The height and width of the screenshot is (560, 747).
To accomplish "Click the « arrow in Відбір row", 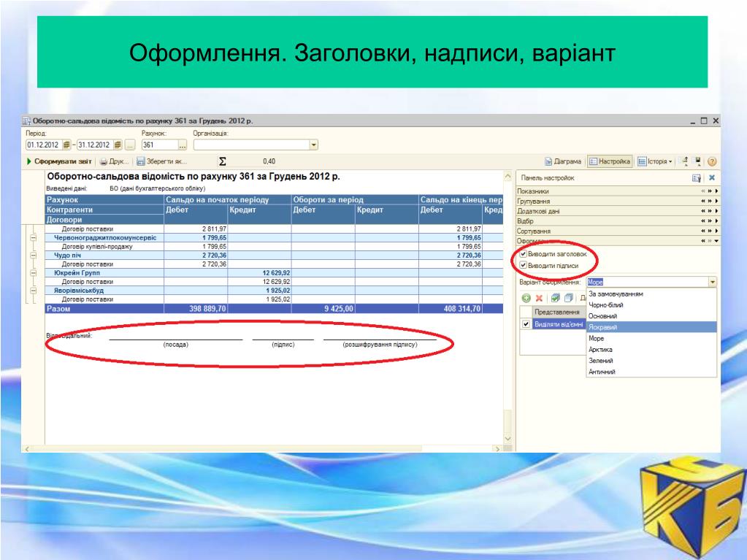I will pyautogui.click(x=702, y=221).
